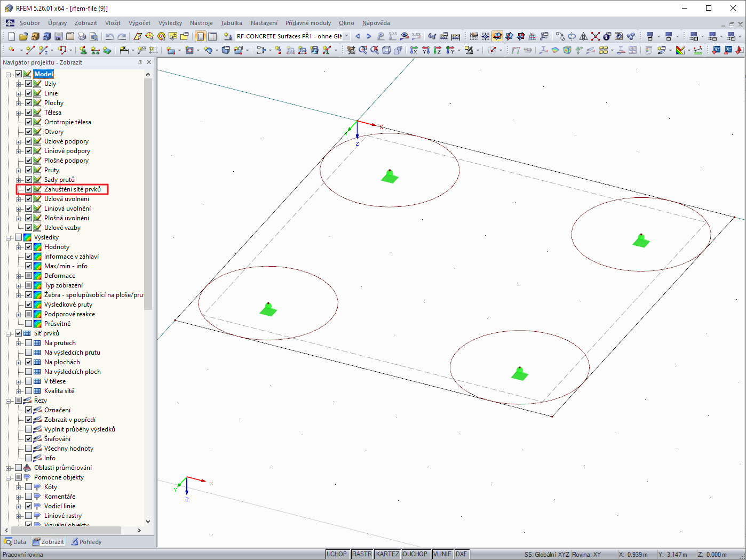This screenshot has width=746, height=560.
Task: Open the info icon in the toolbar
Action: click(x=607, y=36)
